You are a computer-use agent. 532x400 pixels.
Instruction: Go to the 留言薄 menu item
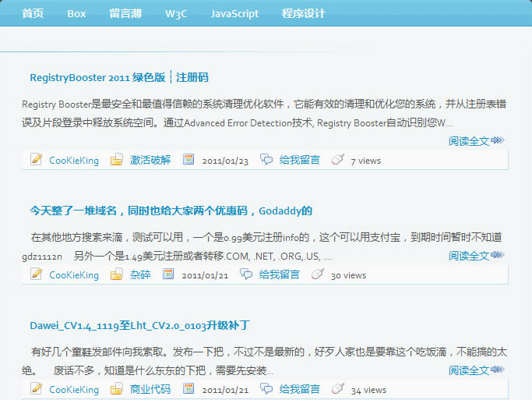tap(125, 13)
